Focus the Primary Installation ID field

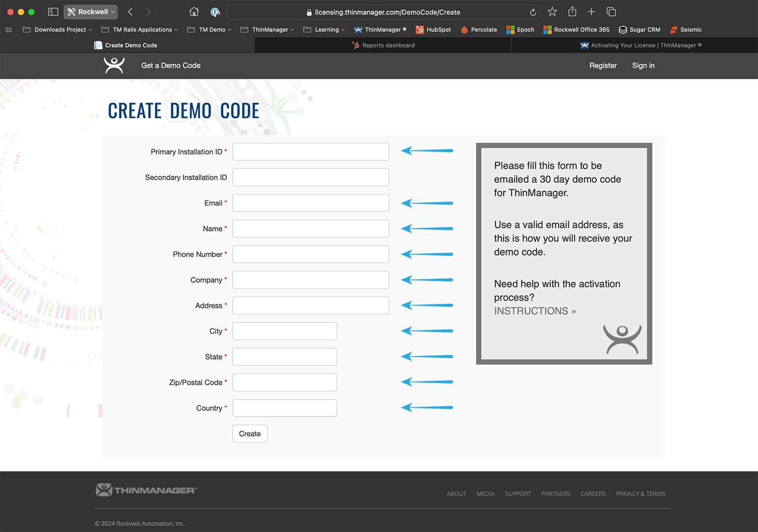[311, 152]
